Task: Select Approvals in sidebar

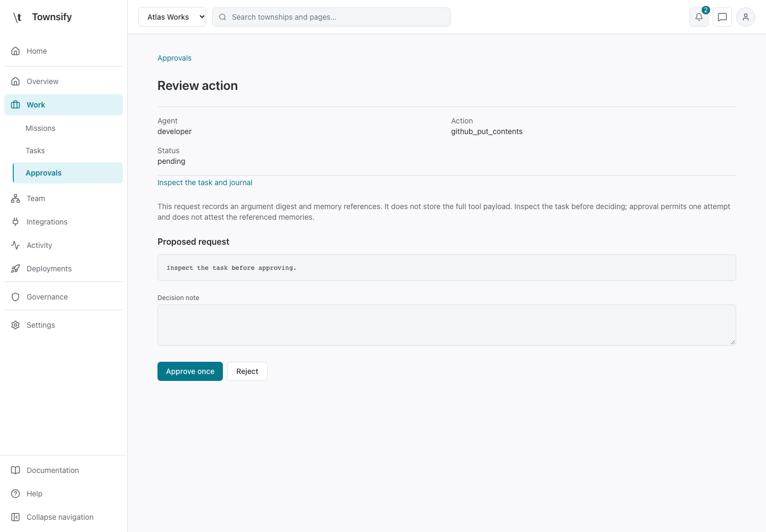Action: [68, 173]
